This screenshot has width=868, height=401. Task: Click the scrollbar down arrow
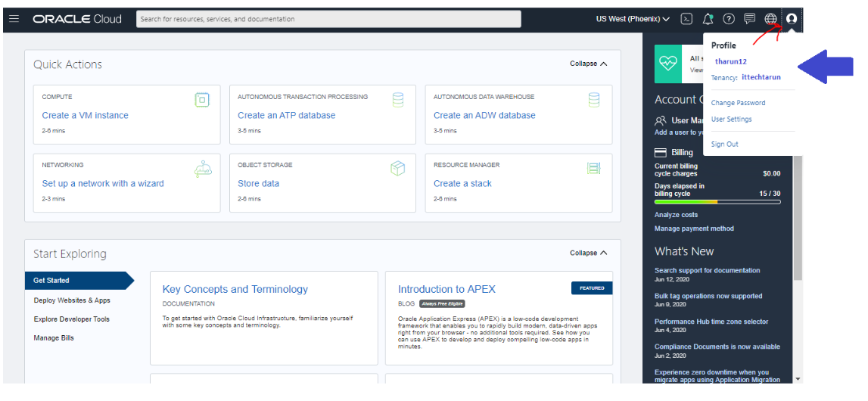click(798, 379)
